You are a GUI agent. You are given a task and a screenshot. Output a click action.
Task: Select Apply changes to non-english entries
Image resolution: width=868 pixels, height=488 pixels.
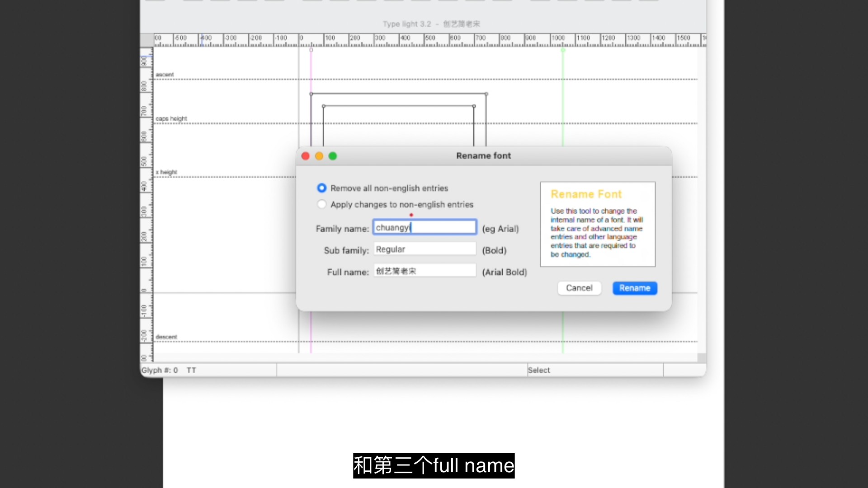coord(321,204)
